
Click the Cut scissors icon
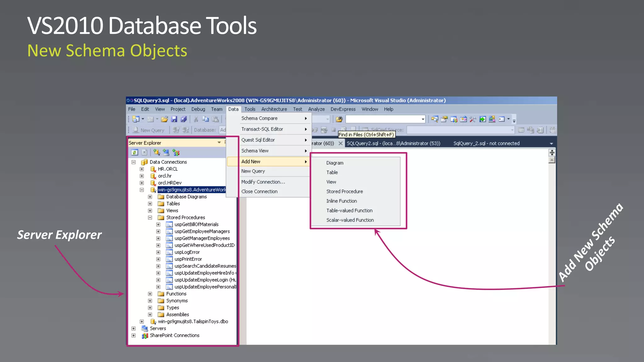[x=196, y=119]
